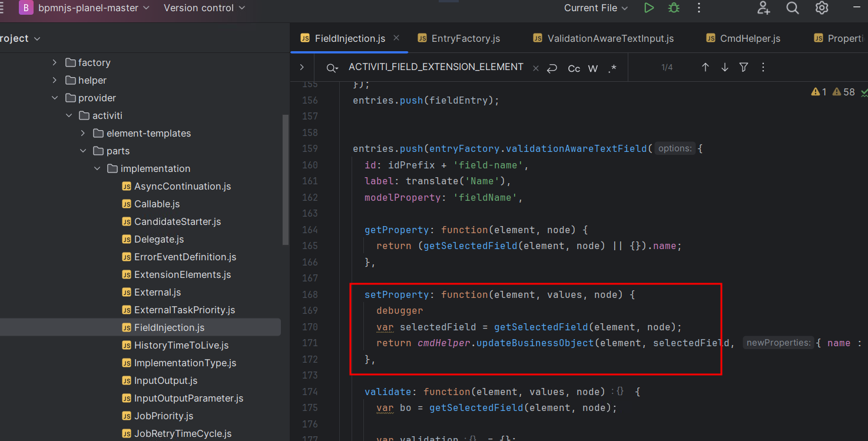Open ExtensionElements.js file
The width and height of the screenshot is (868, 441).
tap(176, 274)
